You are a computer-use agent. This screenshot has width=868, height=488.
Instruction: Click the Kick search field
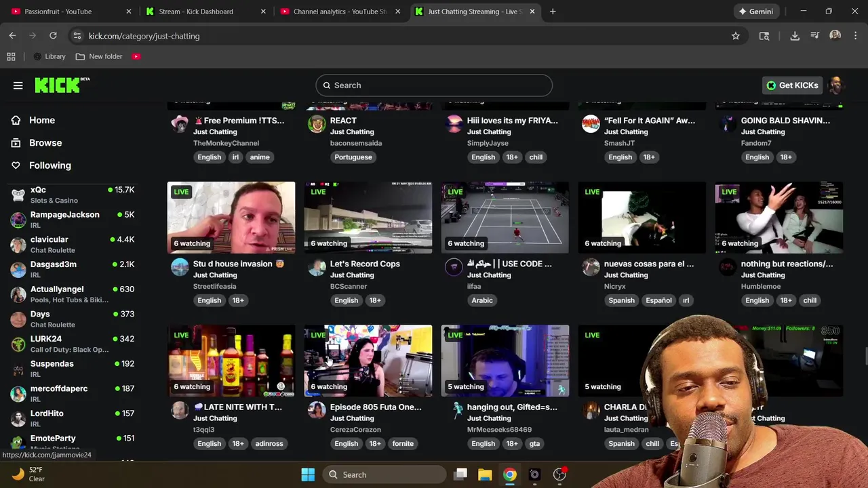point(434,85)
